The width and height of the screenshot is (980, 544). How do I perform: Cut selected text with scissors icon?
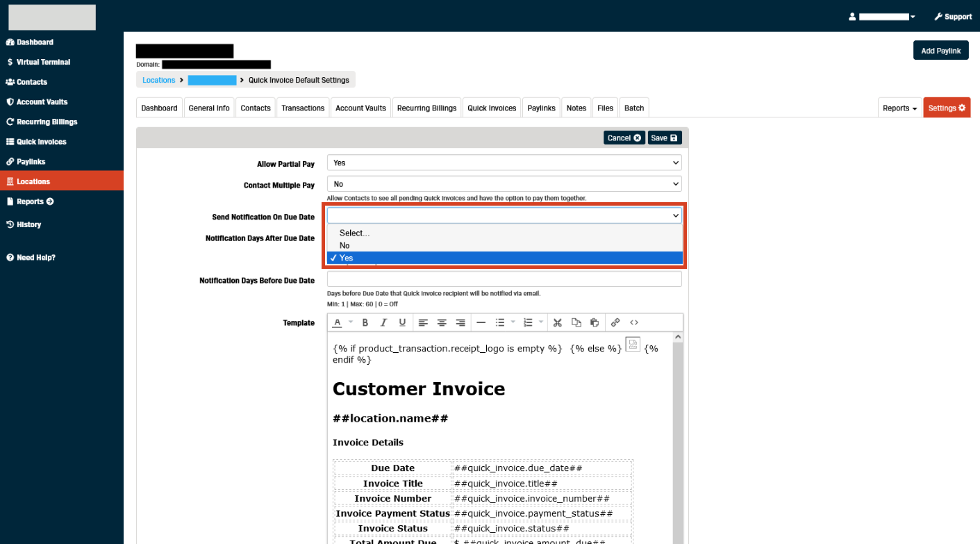pyautogui.click(x=557, y=322)
